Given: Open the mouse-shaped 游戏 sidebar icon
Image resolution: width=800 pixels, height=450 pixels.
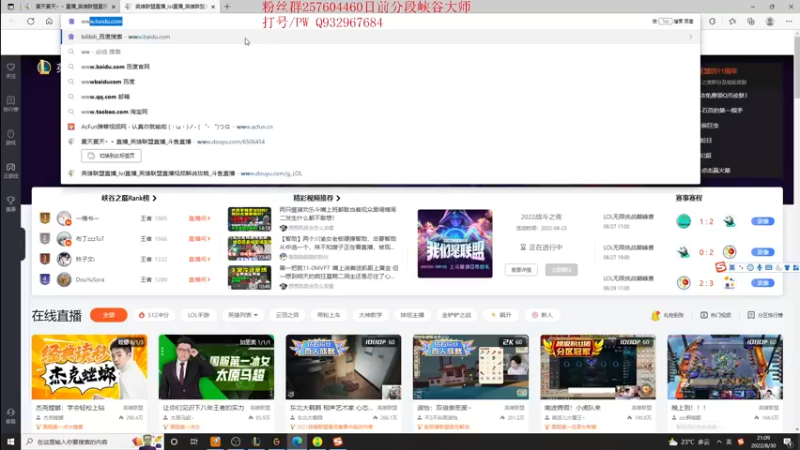Looking at the screenshot, I should click(x=11, y=137).
